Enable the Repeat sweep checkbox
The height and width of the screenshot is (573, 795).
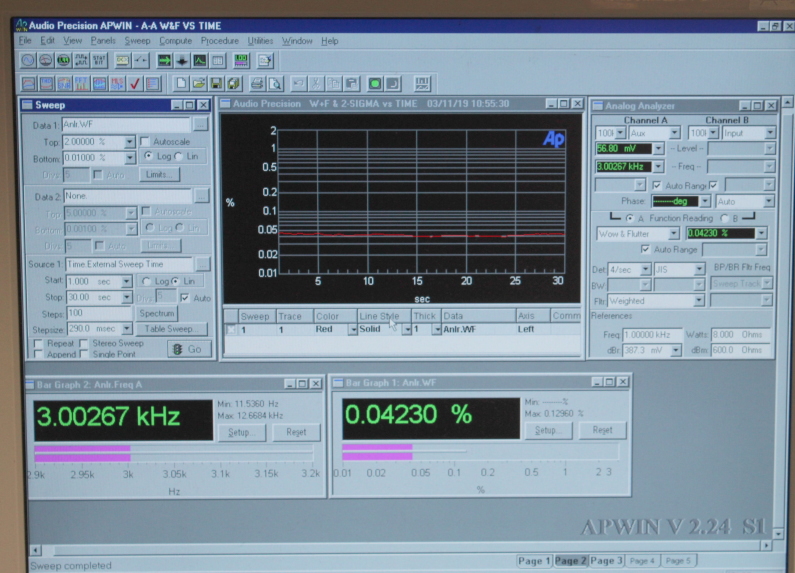pos(38,343)
